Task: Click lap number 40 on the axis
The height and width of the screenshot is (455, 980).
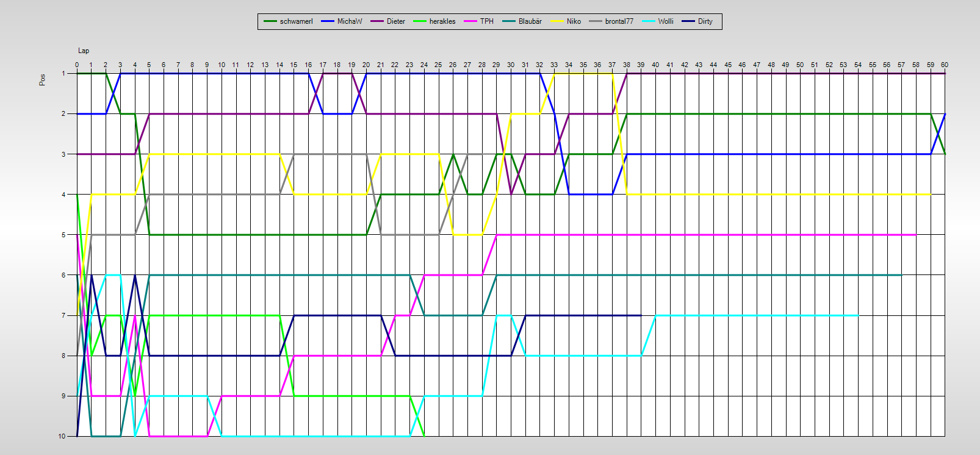Action: 655,65
